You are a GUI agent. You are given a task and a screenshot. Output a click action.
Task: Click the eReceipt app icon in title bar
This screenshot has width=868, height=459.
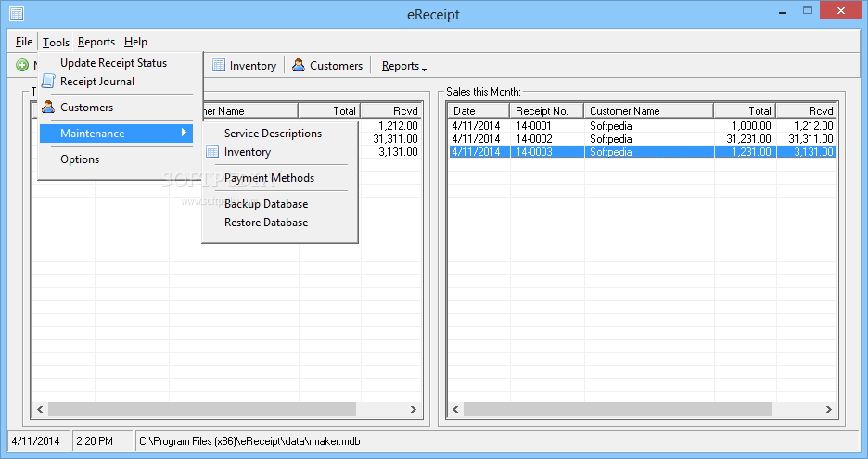click(17, 14)
